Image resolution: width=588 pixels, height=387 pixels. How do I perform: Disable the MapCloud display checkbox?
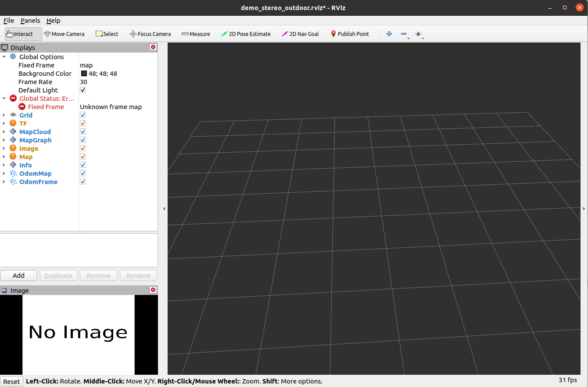point(83,132)
